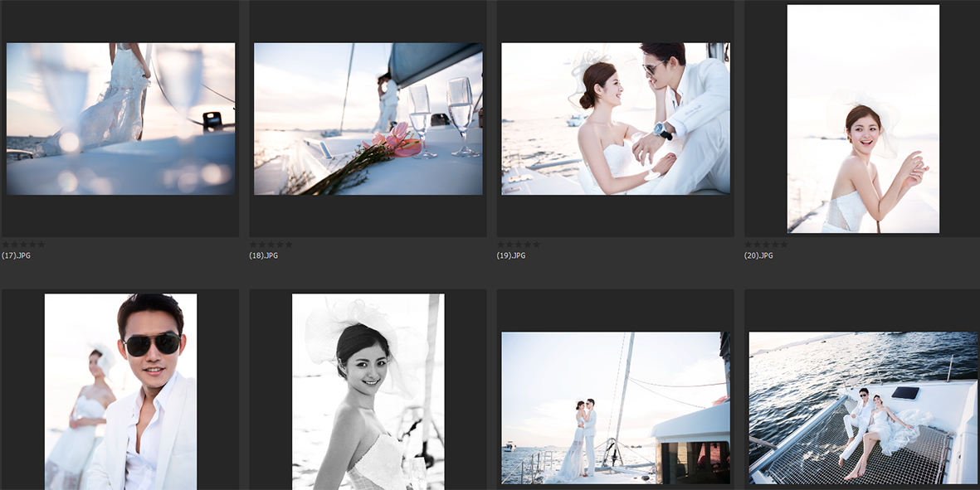
Task: Give (20).JPG a five-star rating
Action: pyautogui.click(x=783, y=245)
